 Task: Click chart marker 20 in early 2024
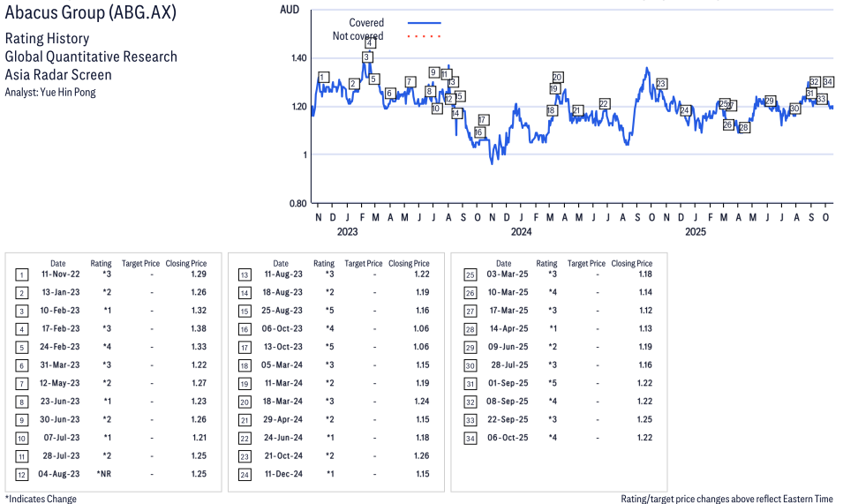(557, 78)
